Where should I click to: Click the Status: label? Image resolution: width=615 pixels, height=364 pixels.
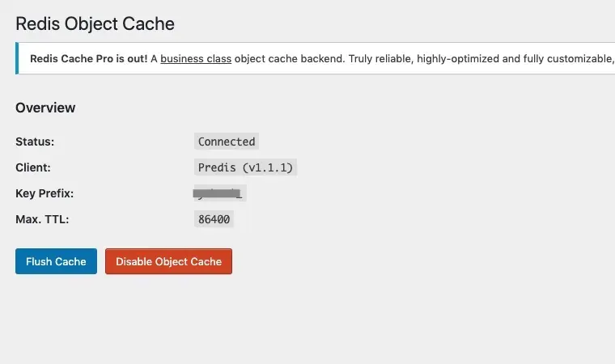(x=35, y=142)
